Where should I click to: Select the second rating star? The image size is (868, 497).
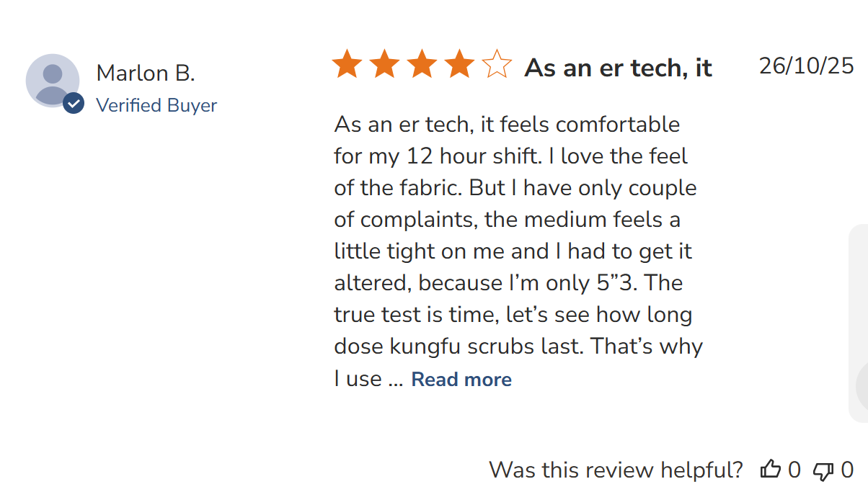pos(384,65)
